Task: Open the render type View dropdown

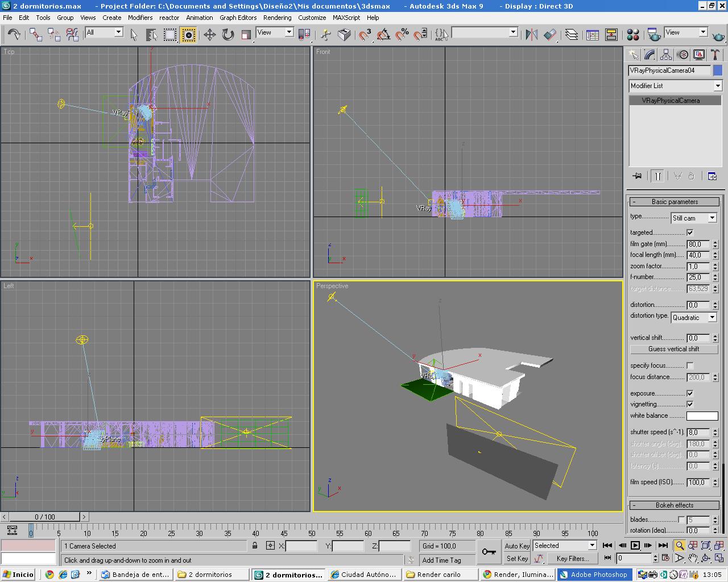Action: click(686, 32)
